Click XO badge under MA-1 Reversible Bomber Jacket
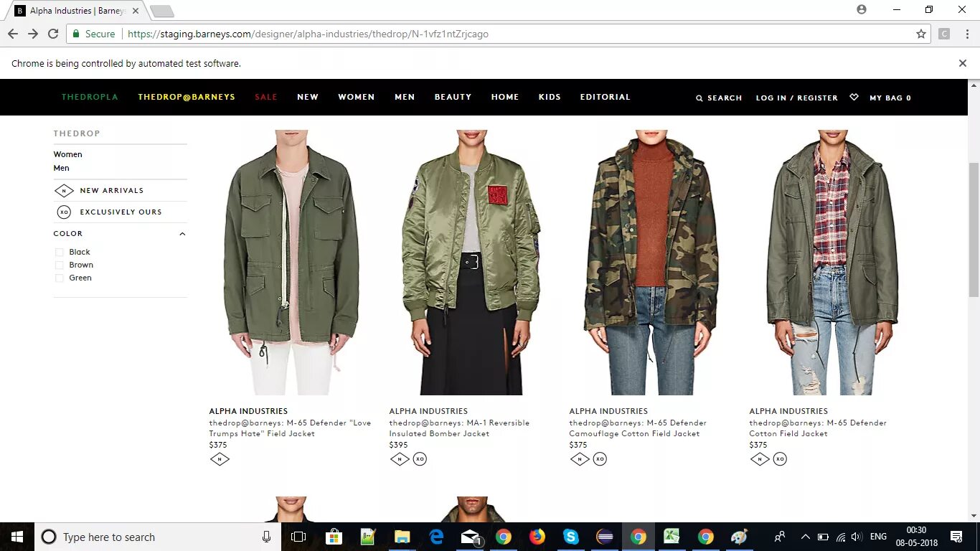The width and height of the screenshot is (980, 551). (420, 458)
